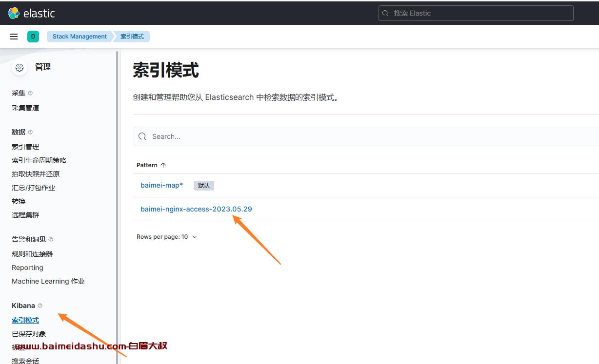Screen dimensions: 599x364
Task: Open Reporting in sidebar
Action: pyautogui.click(x=27, y=268)
